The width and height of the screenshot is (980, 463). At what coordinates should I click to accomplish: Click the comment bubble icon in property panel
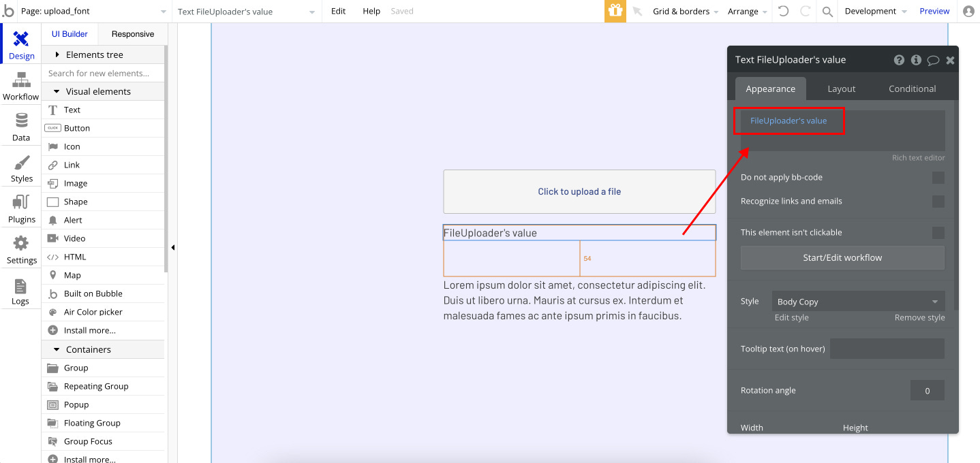933,60
